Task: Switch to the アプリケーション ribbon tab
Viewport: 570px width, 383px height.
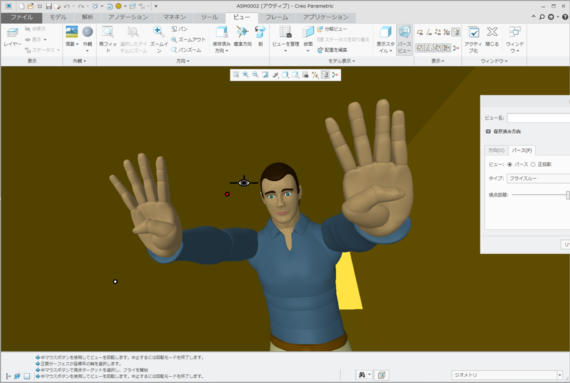Action: (x=325, y=17)
